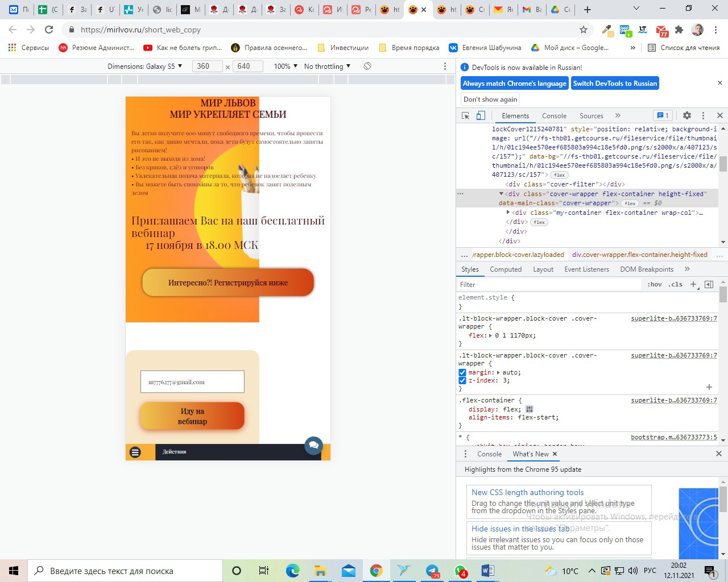Image resolution: width=728 pixels, height=582 pixels.
Task: Toggle the :hov element state pane
Action: [x=655, y=284]
